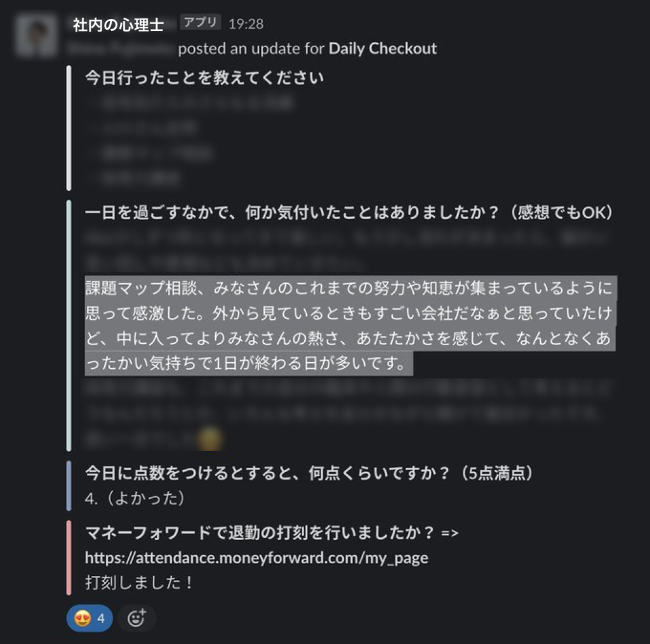Toggle the heart-eyes emoji reaction with count 4

click(x=90, y=619)
